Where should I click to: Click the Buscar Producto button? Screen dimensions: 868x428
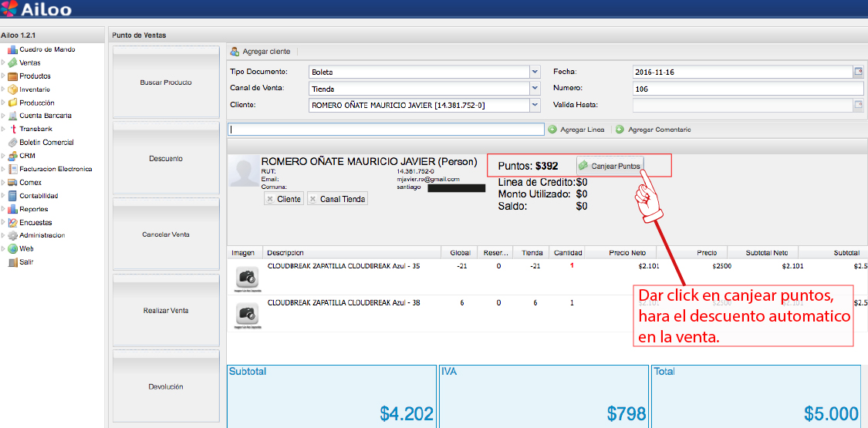pyautogui.click(x=166, y=83)
